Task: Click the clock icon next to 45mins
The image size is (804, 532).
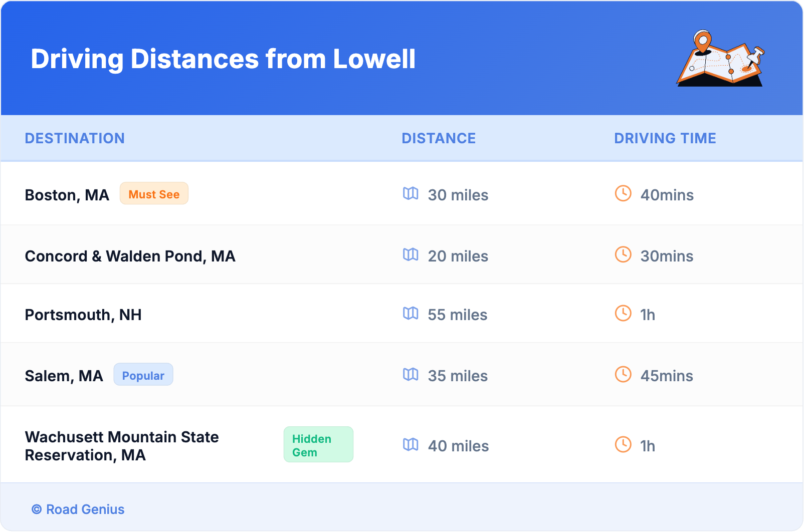Action: click(623, 375)
